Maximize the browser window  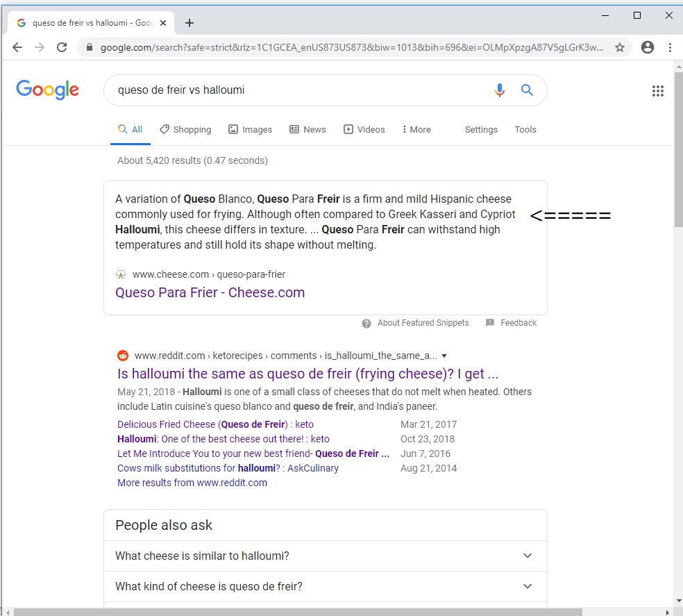(x=637, y=16)
